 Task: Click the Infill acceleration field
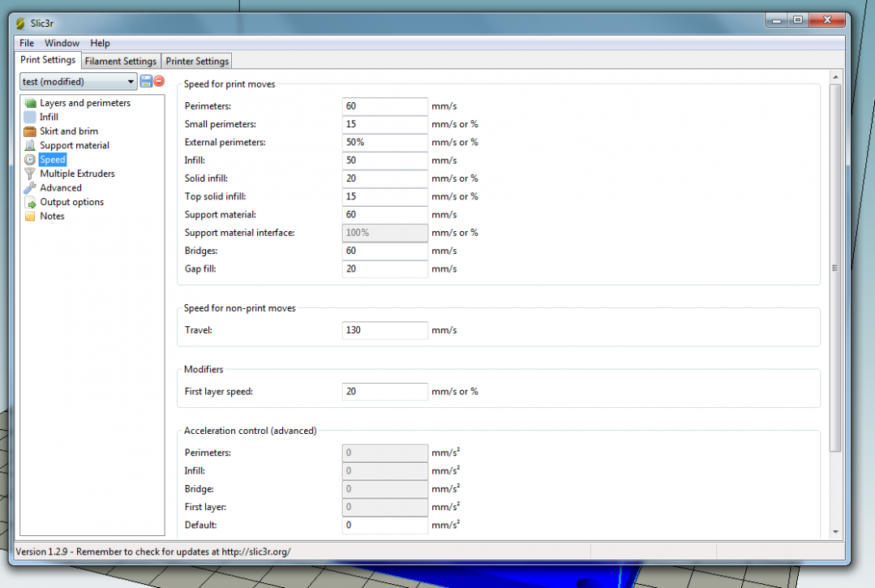[x=385, y=471]
